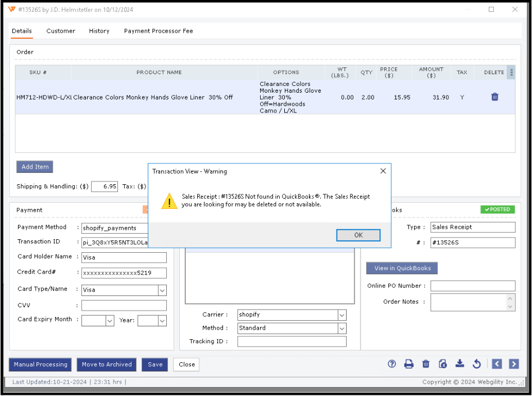This screenshot has width=532, height=396.
Task: Delete the HM712-HDWD-L/XL line item via trash icon
Action: 495,97
